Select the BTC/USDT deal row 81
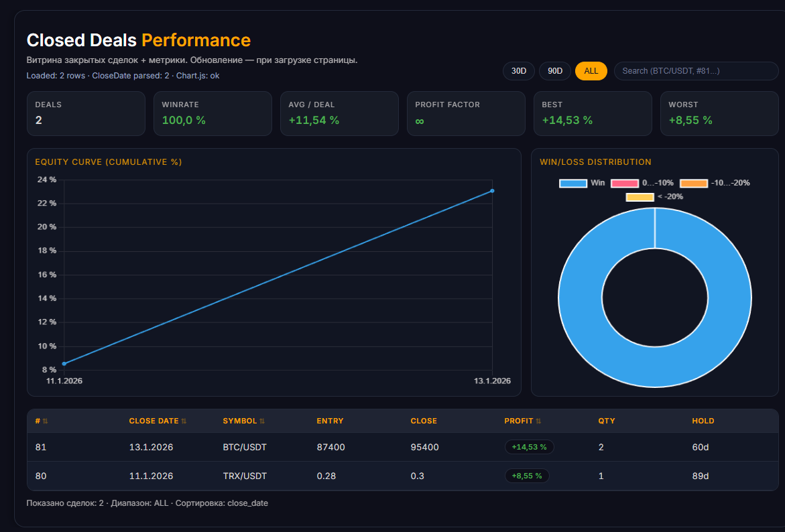This screenshot has width=785, height=532. point(402,447)
